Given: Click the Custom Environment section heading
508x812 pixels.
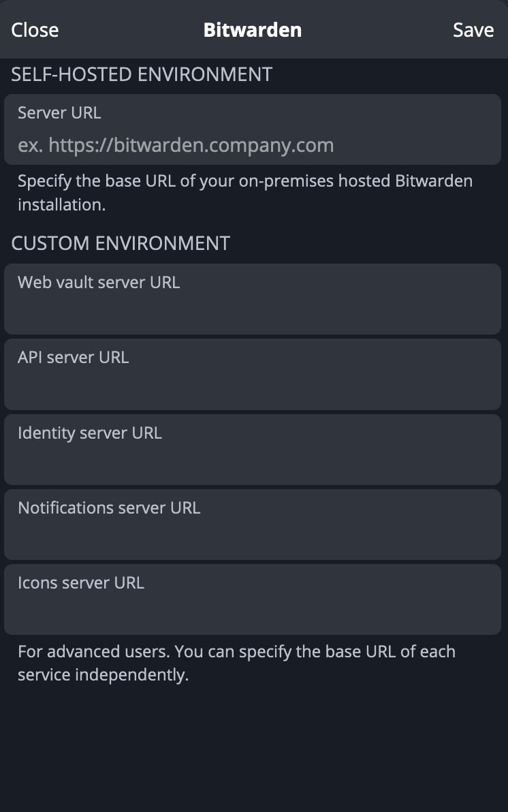Looking at the screenshot, I should point(121,243).
